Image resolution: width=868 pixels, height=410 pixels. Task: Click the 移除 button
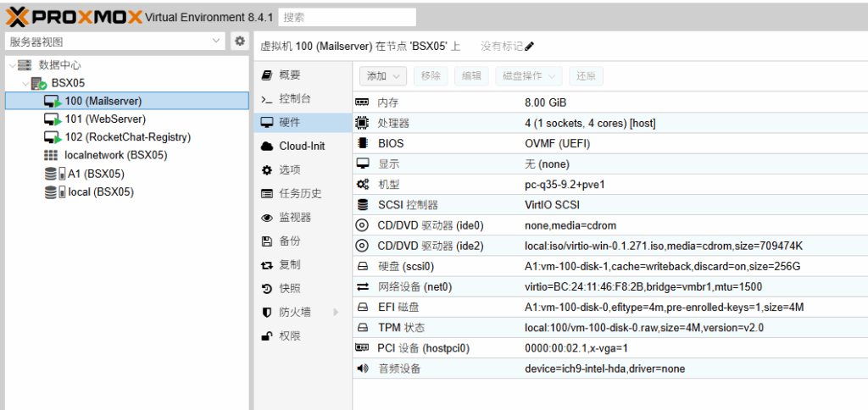[x=431, y=76]
